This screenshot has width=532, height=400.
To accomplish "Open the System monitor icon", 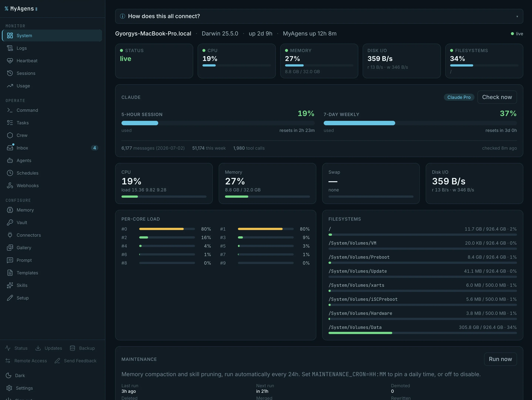I will click(x=10, y=36).
